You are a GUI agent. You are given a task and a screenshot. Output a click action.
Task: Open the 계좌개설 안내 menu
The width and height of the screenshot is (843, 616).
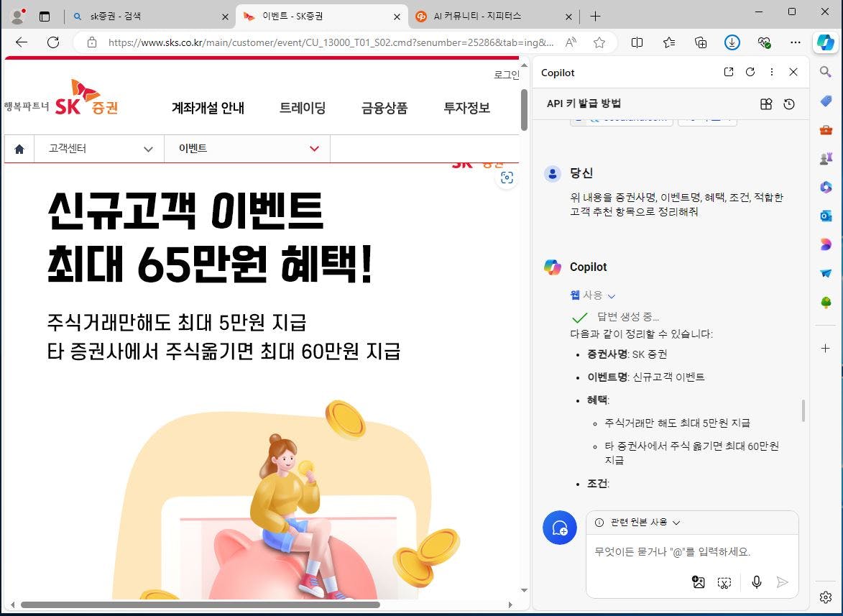point(208,108)
